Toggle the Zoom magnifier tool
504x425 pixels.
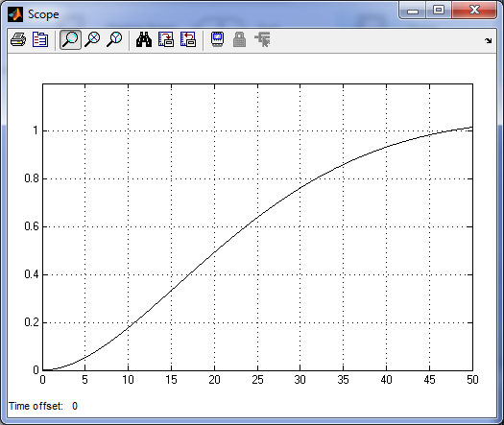tap(70, 40)
